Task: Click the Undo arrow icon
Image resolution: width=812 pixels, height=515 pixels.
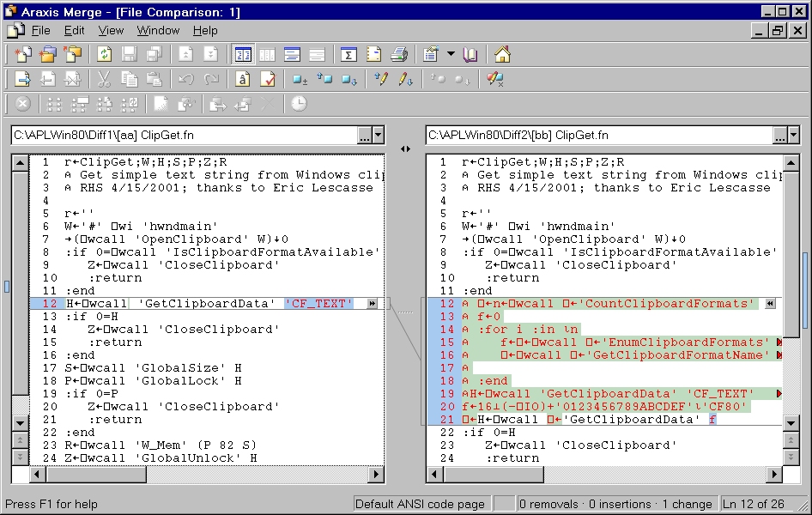Action: tap(185, 79)
